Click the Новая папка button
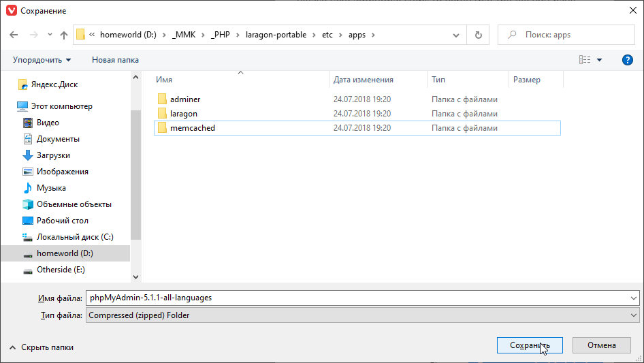Screen dimensions: 644x363 click(115, 60)
